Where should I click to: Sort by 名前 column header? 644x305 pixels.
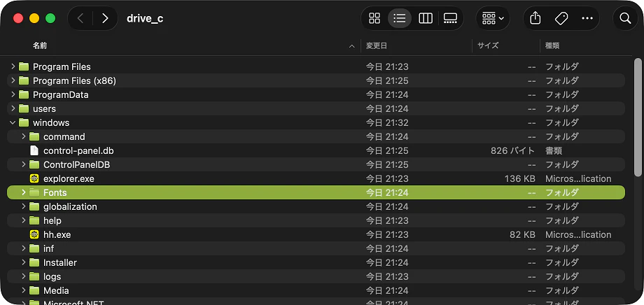tap(40, 46)
